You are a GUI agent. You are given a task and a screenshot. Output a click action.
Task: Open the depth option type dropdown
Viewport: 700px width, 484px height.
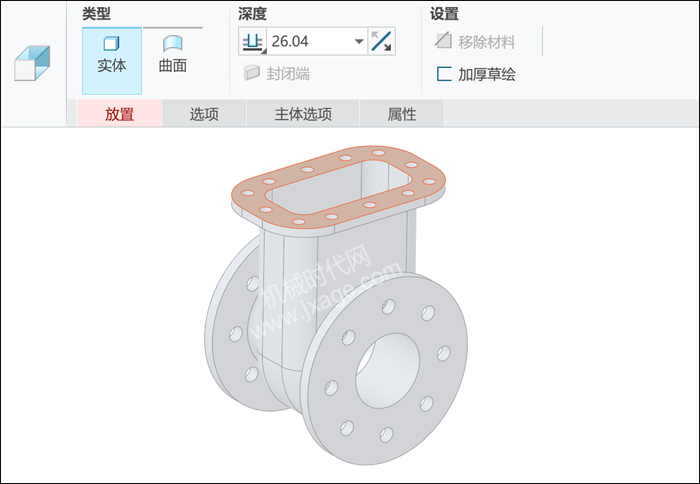253,42
